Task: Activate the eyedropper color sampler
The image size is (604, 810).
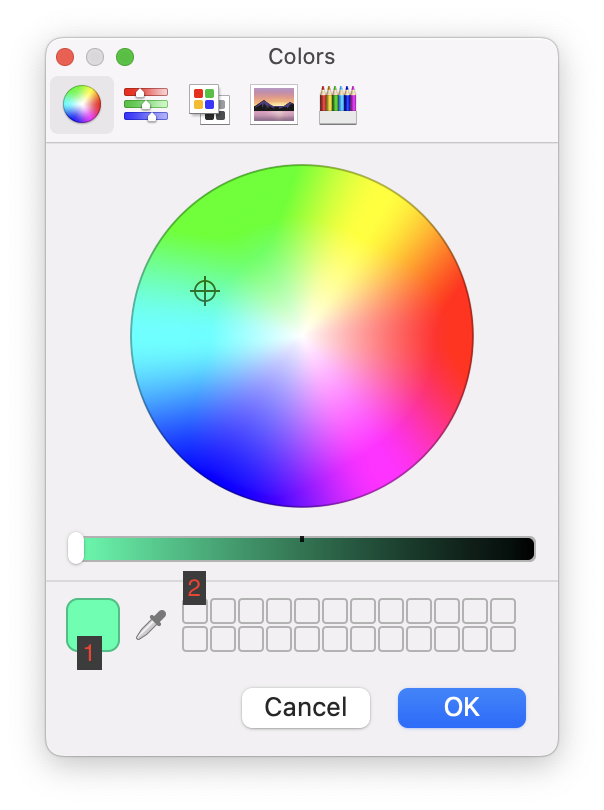Action: (151, 625)
